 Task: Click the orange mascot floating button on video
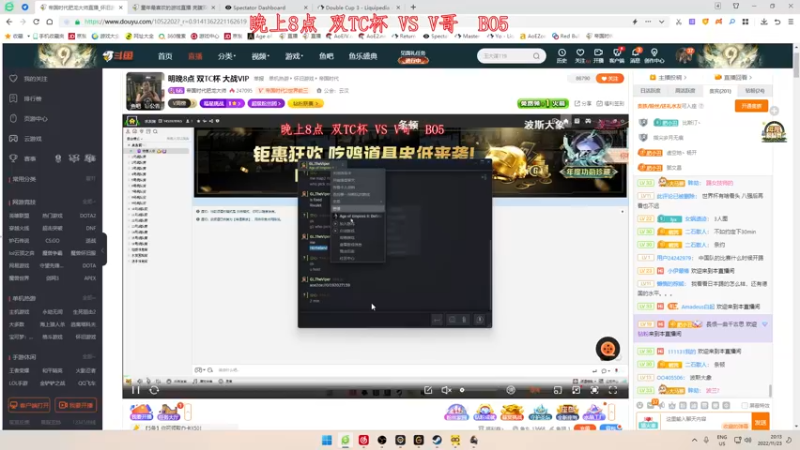[x=608, y=349]
